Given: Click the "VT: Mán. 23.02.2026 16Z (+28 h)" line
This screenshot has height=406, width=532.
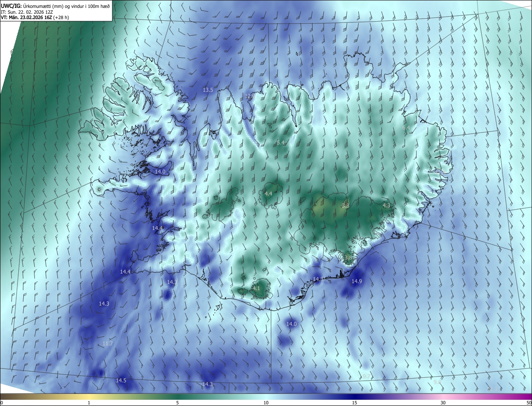Looking at the screenshot, I should click(x=35, y=17).
